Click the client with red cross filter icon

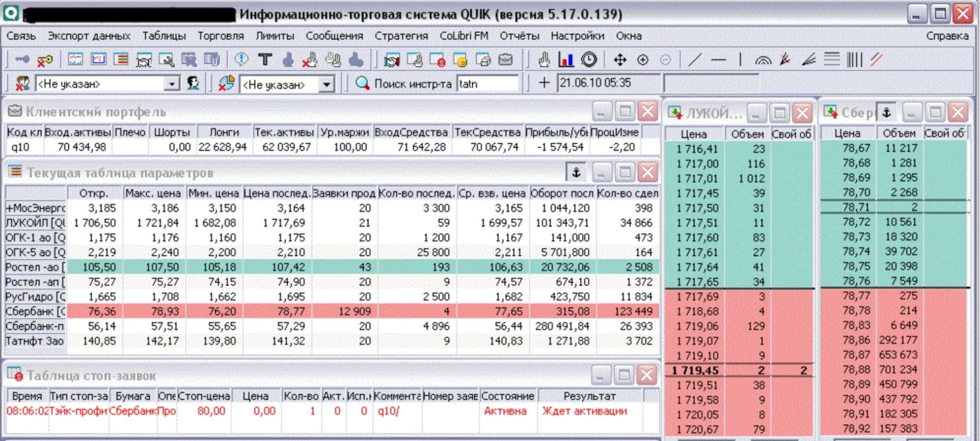(x=22, y=83)
